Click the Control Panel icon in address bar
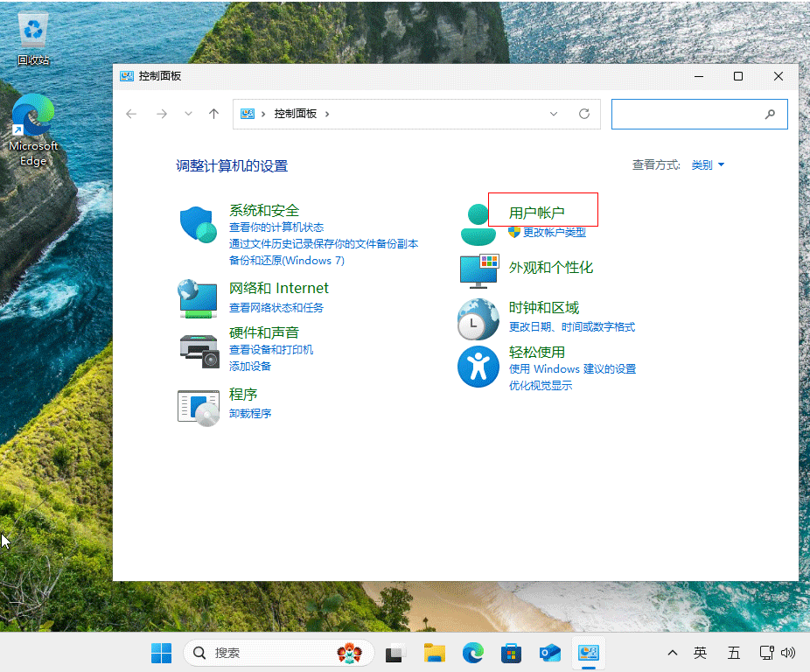The width and height of the screenshot is (810, 672). (248, 114)
